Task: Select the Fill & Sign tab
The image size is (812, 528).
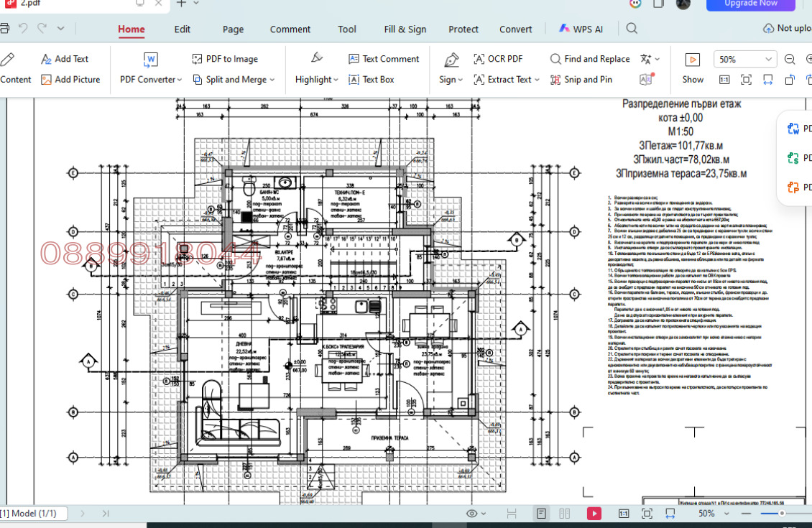Action: (405, 29)
